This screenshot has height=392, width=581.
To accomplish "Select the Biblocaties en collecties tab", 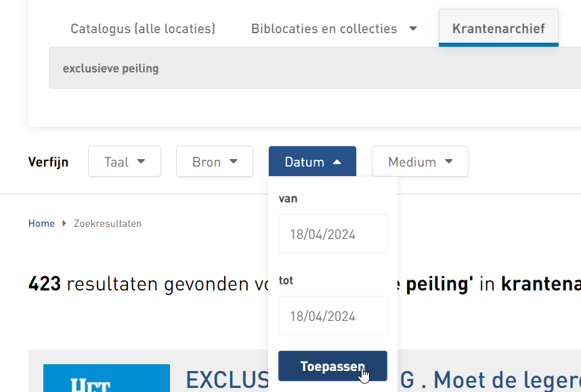I will coord(324,28).
